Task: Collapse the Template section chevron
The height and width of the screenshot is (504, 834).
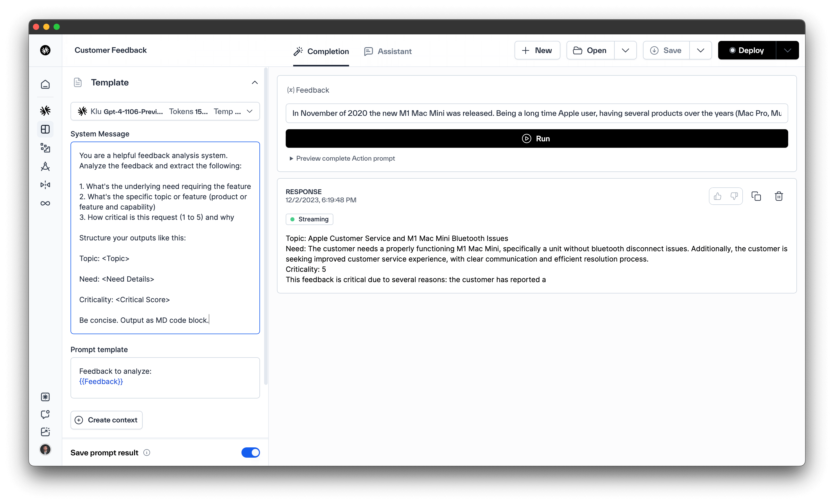Action: pos(255,83)
